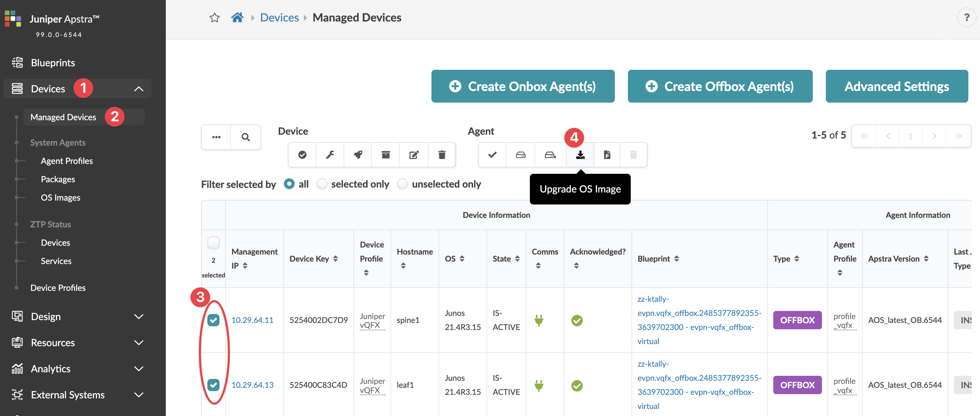Click the device trash delete icon
980x416 pixels.
(441, 155)
